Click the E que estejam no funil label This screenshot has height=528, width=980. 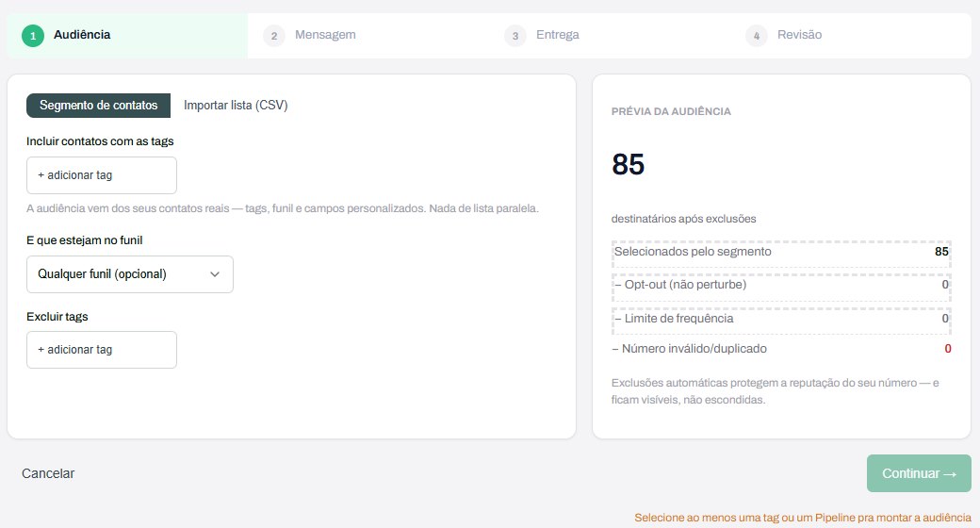(85, 240)
